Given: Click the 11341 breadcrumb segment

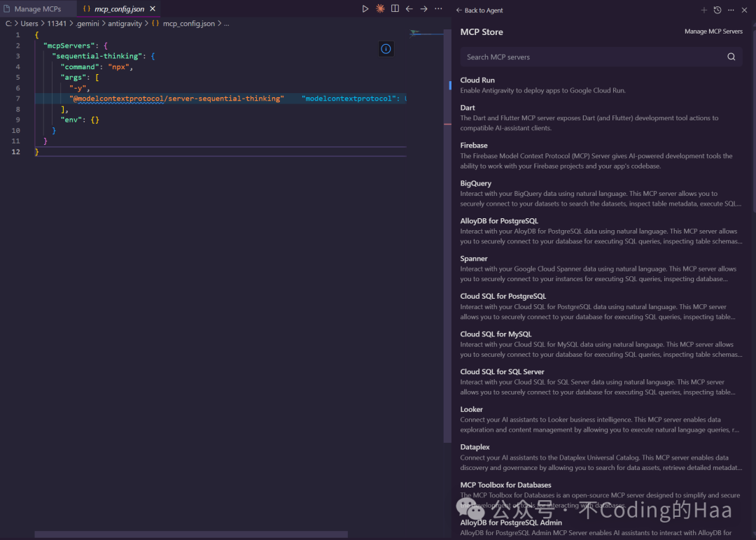Looking at the screenshot, I should click(57, 23).
